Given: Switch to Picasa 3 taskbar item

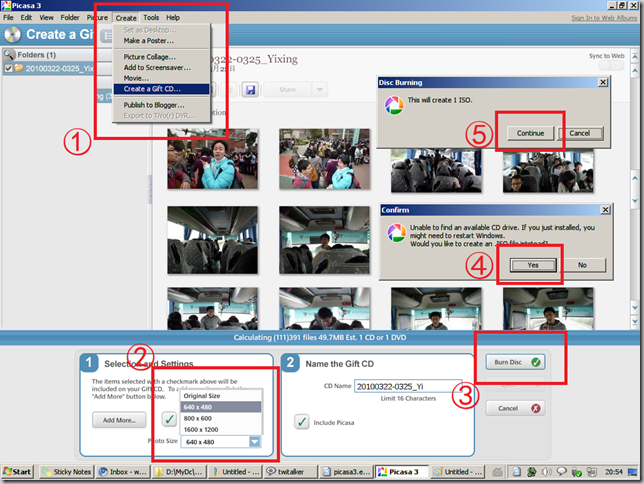Looking at the screenshot, I should [x=402, y=472].
